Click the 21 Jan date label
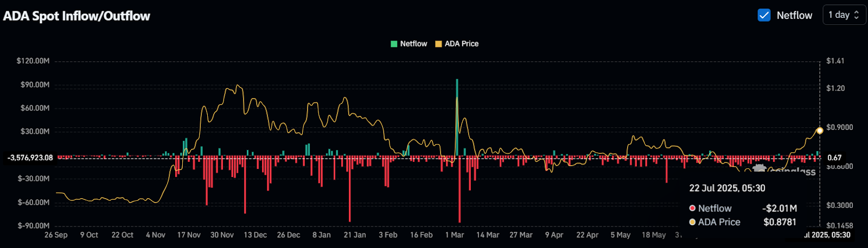The image size is (868, 248). 355,235
